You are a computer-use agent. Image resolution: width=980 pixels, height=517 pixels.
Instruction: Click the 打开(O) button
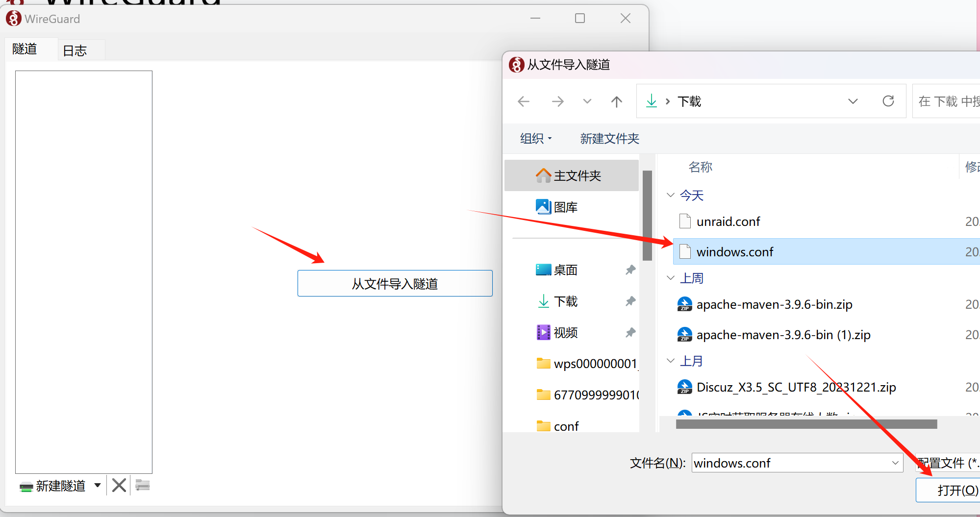(948, 490)
